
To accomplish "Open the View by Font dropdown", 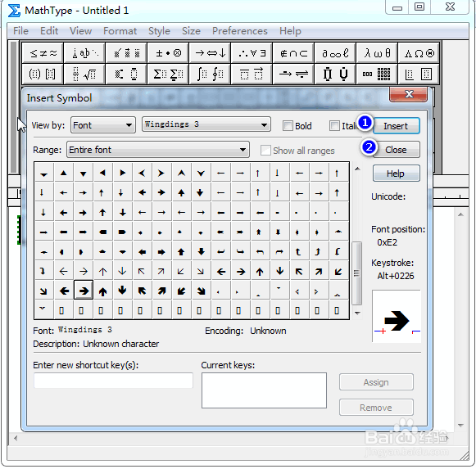I will (x=103, y=125).
